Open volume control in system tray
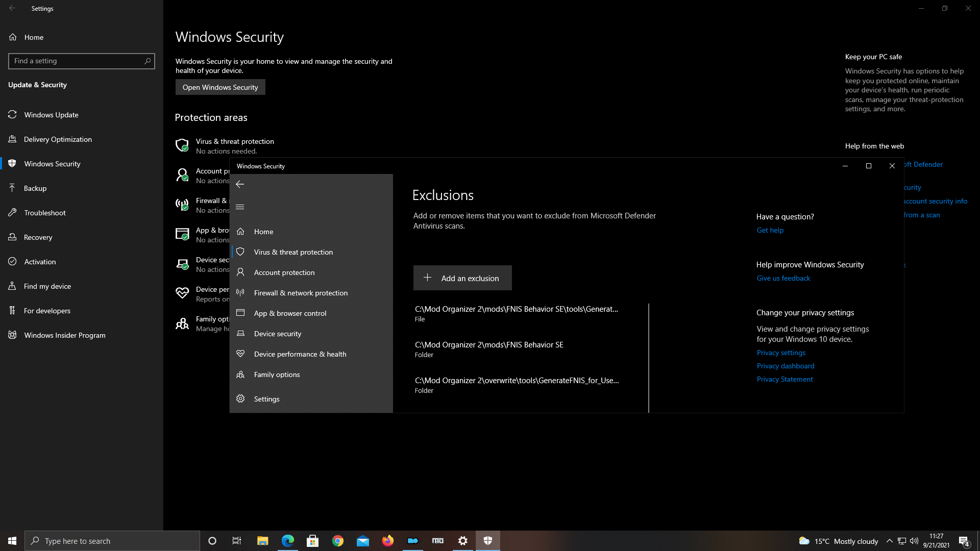 click(x=914, y=541)
